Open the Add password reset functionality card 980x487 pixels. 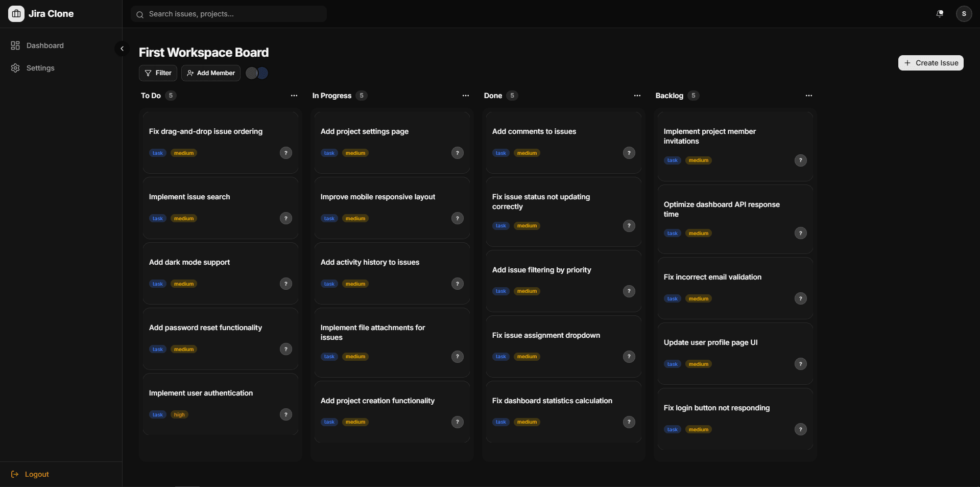coord(221,339)
